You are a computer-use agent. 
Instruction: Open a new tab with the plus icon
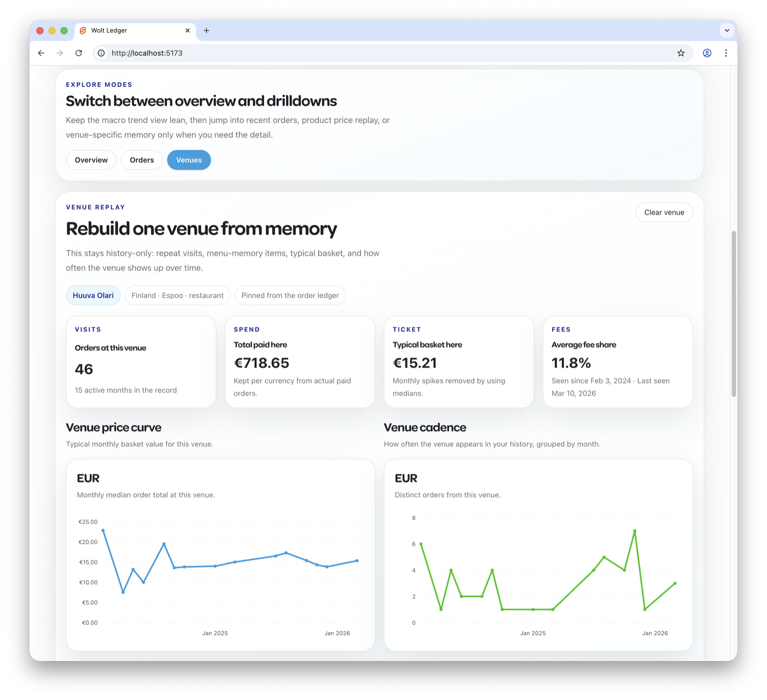206,31
